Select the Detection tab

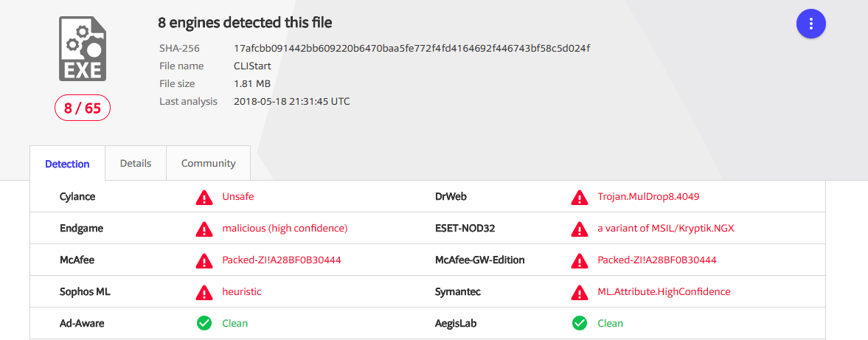(x=67, y=164)
